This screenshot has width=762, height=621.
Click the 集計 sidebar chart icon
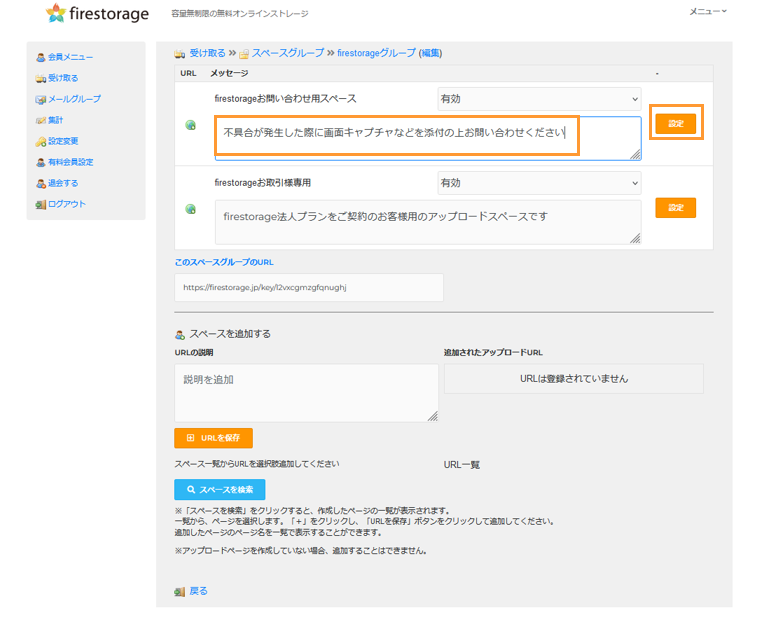[41, 121]
